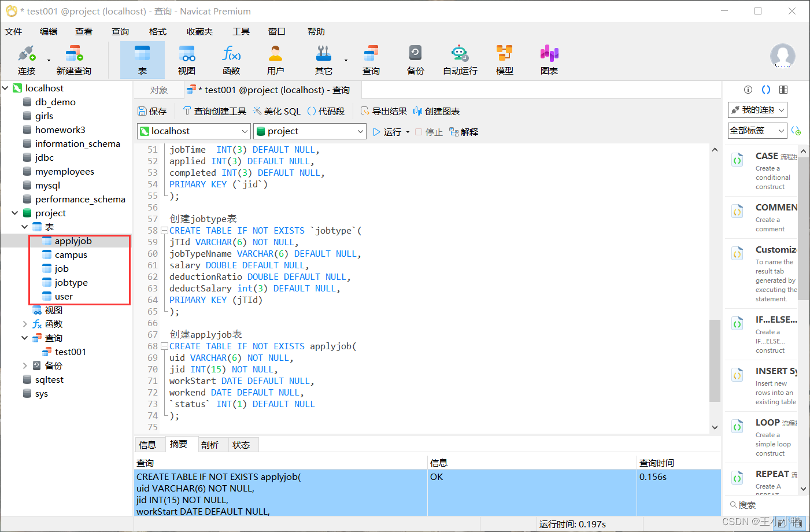Select the jobtype table
The height and width of the screenshot is (532, 810).
(x=71, y=282)
